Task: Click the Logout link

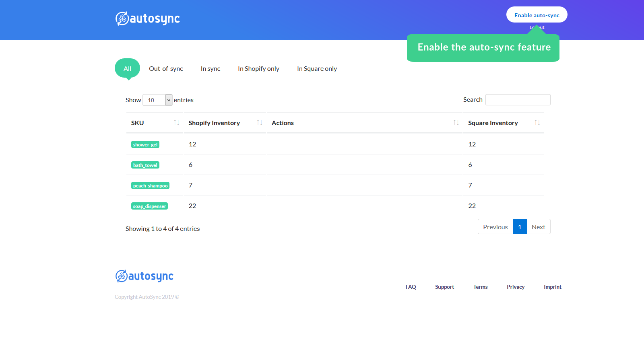Action: [x=537, y=27]
